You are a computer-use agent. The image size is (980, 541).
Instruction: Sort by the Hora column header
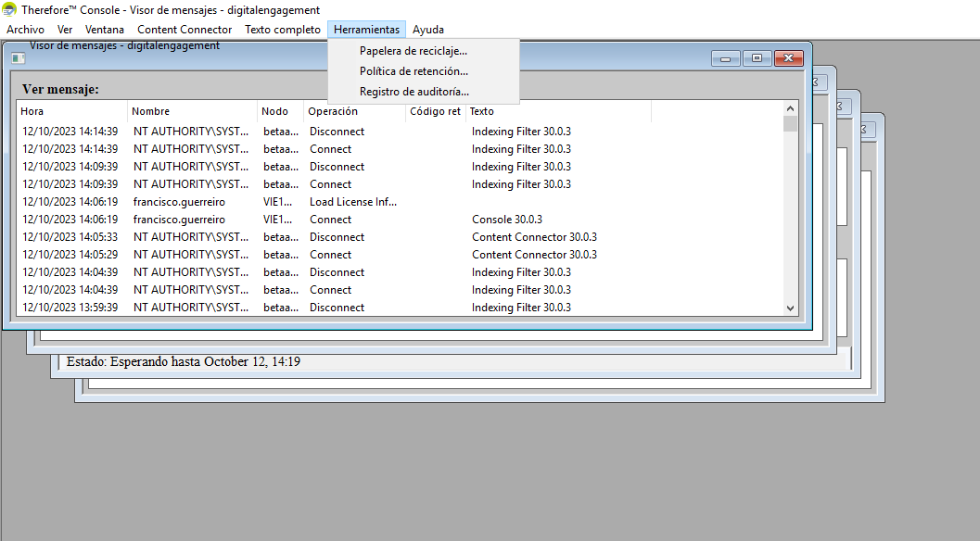click(x=71, y=111)
